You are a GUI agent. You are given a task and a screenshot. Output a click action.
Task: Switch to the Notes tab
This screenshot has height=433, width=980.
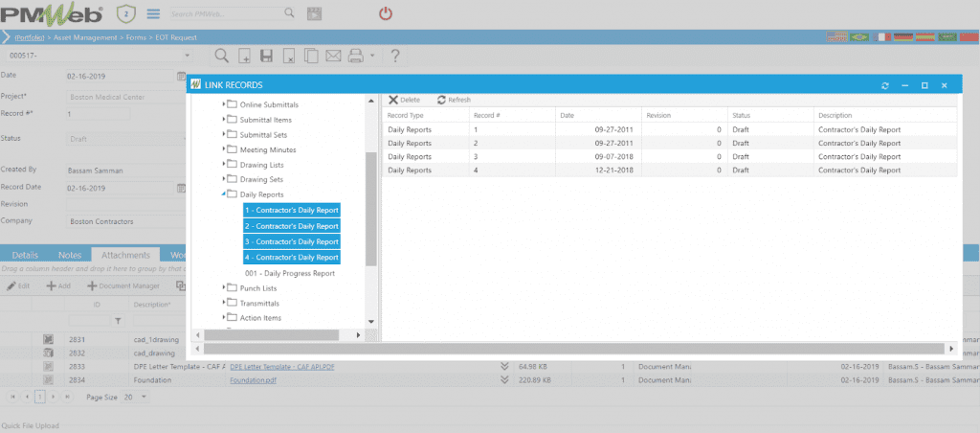[69, 256]
